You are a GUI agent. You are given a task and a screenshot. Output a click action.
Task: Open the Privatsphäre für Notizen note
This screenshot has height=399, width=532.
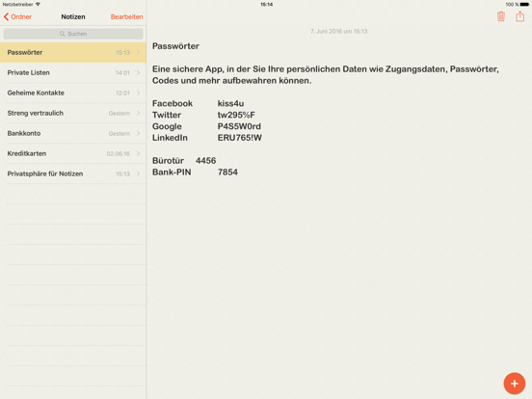tap(73, 173)
